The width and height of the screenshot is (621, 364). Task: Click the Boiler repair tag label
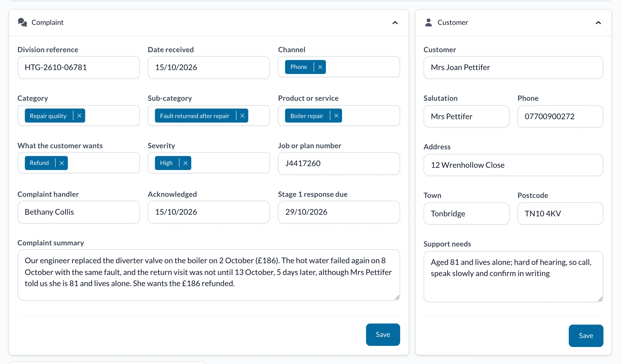click(307, 116)
